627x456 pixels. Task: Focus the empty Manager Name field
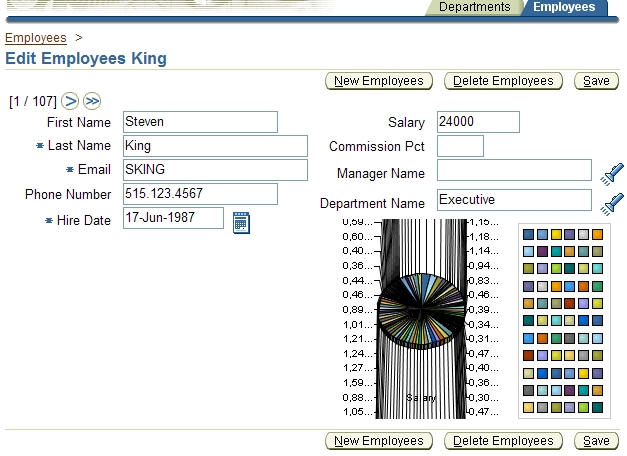coord(514,170)
